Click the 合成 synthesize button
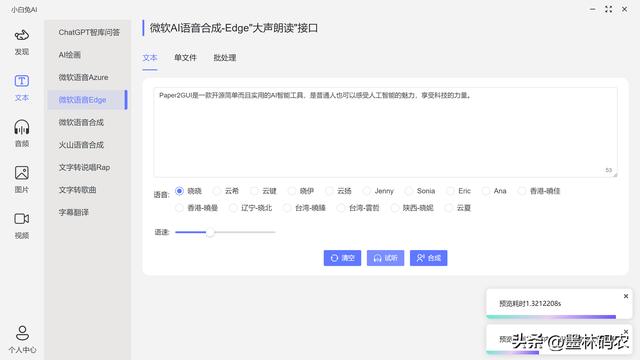 (x=429, y=258)
